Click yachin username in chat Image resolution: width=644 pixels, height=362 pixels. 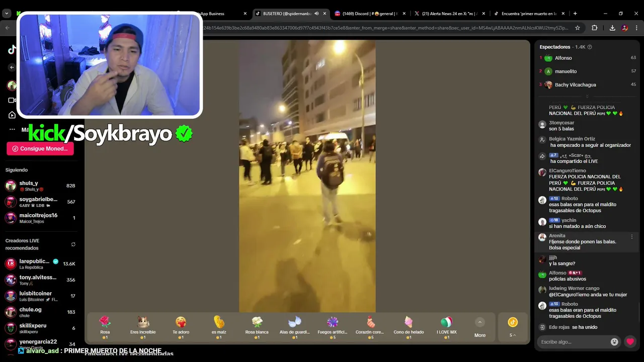pyautogui.click(x=569, y=220)
